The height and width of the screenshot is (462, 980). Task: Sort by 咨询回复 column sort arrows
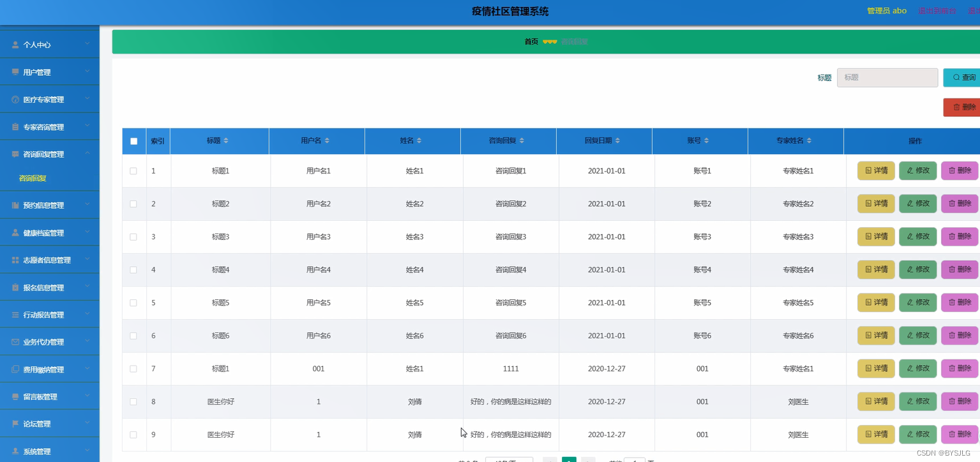click(x=522, y=140)
